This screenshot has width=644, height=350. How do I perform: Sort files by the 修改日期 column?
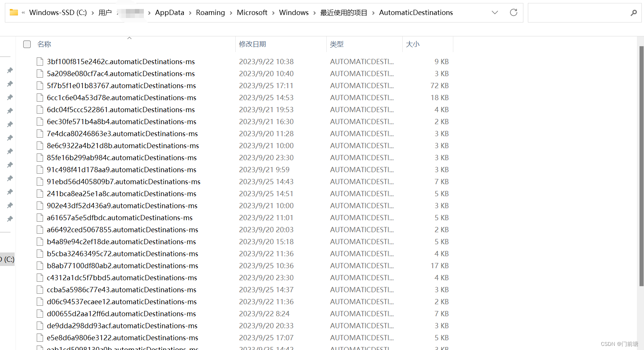[253, 44]
